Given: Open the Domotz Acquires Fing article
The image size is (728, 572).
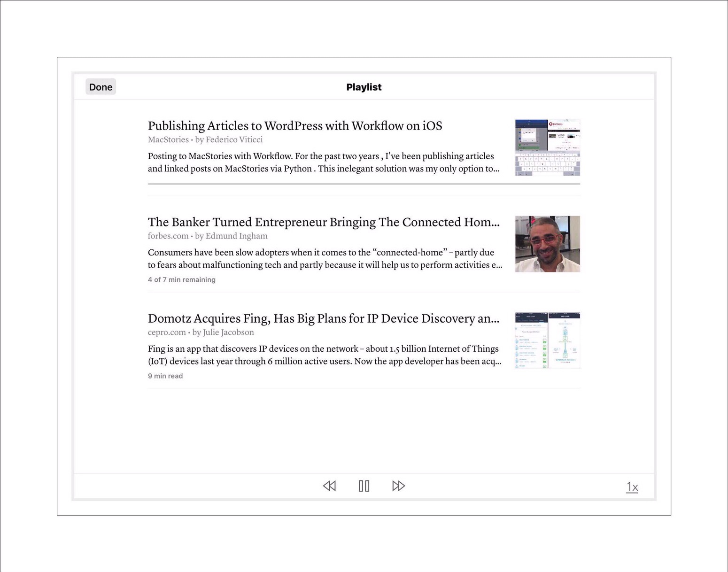Looking at the screenshot, I should tap(323, 318).
